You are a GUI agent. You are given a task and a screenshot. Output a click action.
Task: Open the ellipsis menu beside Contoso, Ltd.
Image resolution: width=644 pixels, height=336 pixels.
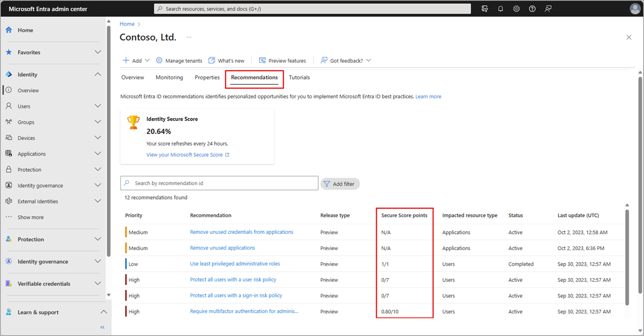pyautogui.click(x=188, y=37)
